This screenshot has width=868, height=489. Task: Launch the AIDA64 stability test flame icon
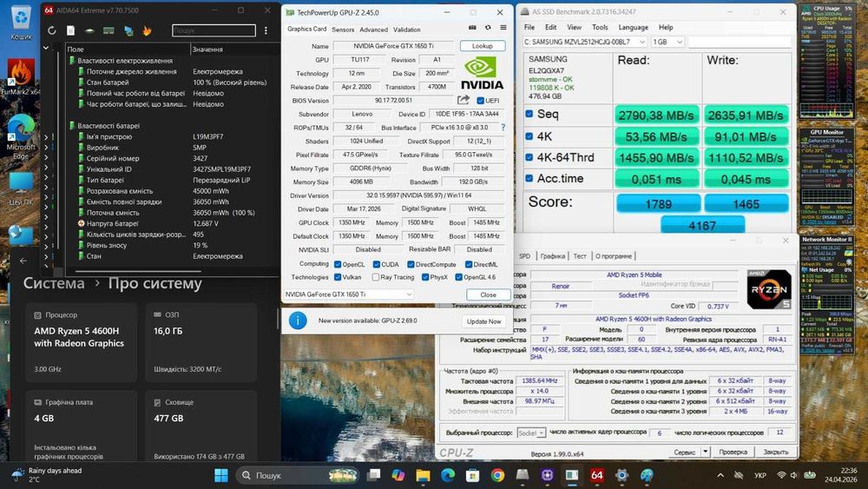click(147, 30)
